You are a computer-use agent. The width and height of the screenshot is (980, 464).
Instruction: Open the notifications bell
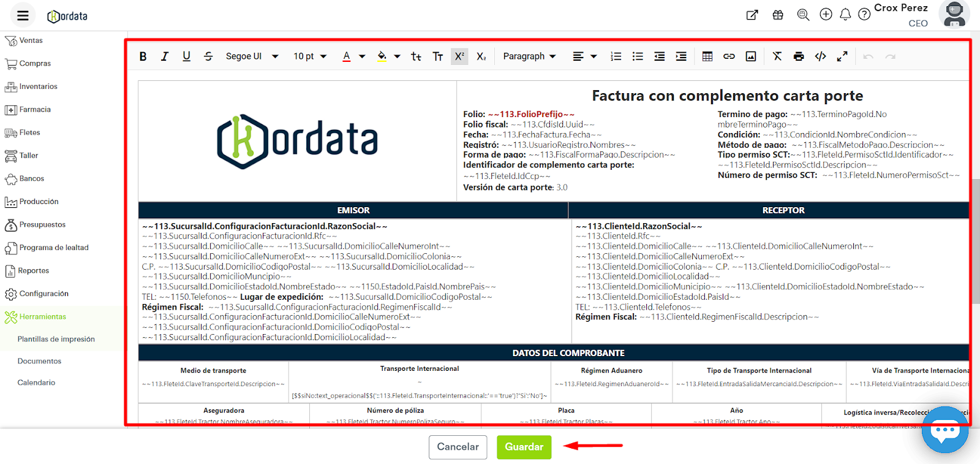tap(845, 15)
